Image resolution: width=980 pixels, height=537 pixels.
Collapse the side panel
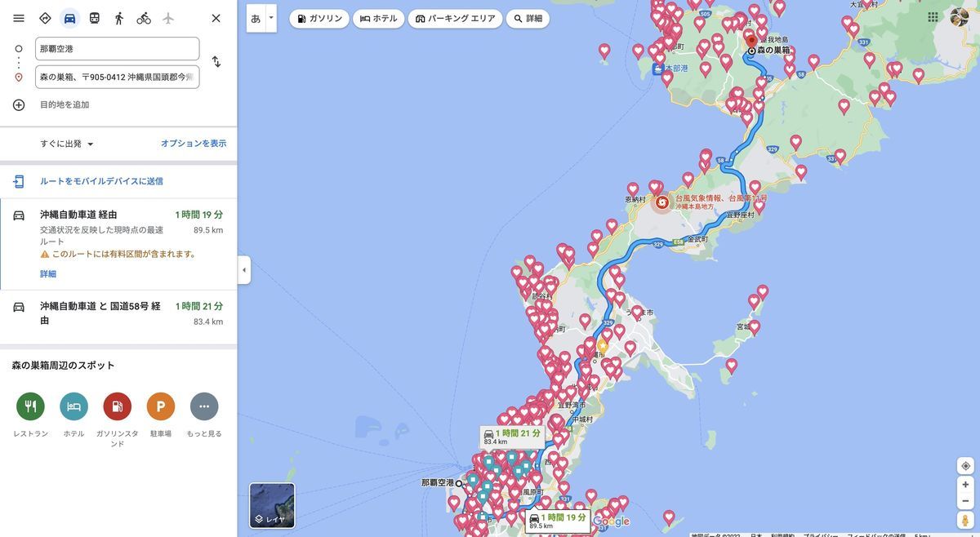coord(243,270)
